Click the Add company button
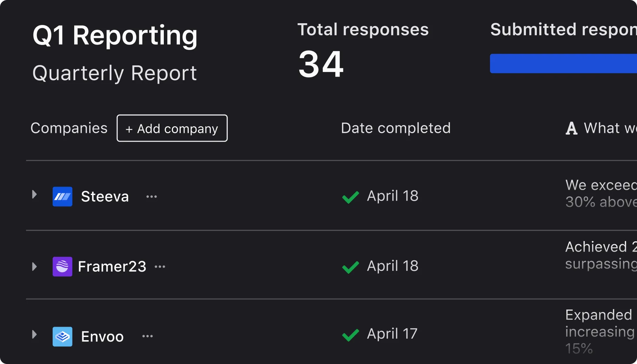637x364 pixels. (x=172, y=128)
